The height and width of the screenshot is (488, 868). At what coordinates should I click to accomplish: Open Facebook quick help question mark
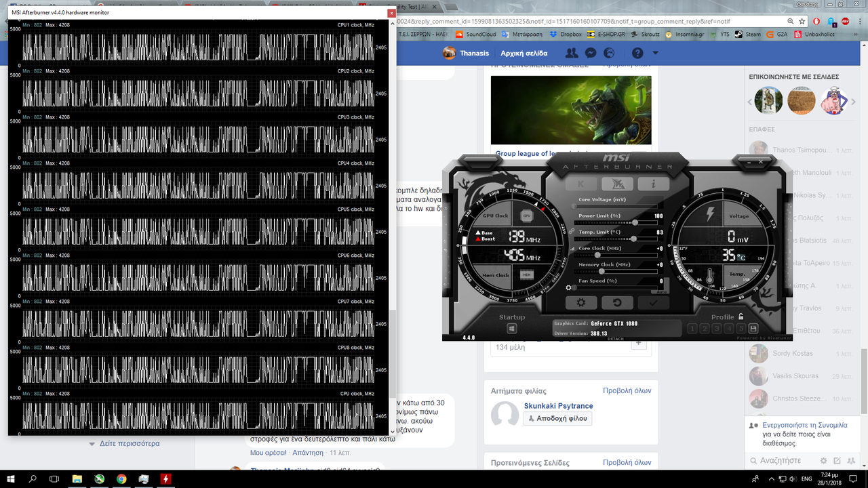tap(637, 53)
